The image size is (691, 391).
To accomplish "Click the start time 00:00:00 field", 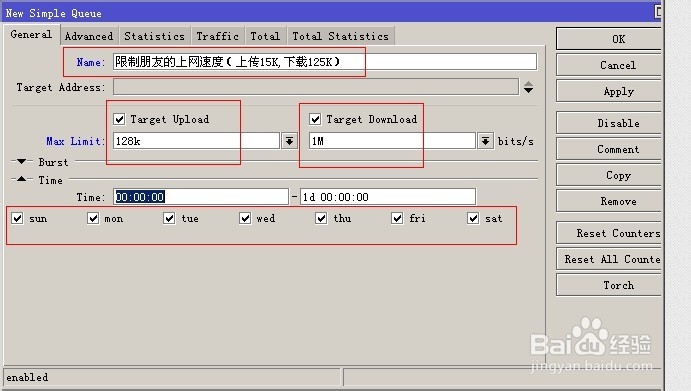I will tap(201, 197).
